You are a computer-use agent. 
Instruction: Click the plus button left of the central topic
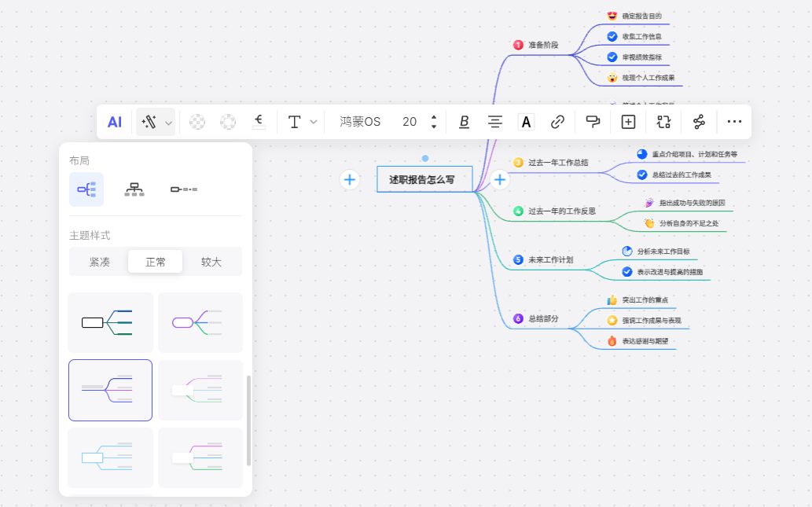(349, 179)
